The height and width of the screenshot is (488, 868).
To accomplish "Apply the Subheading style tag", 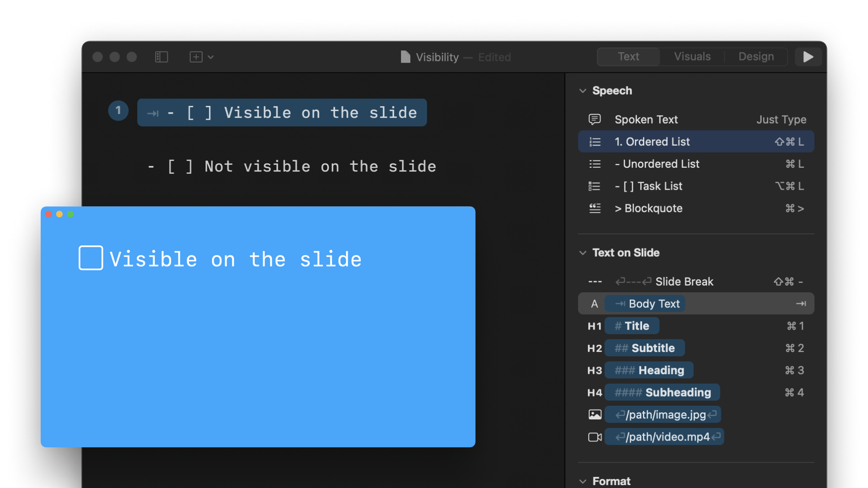I will pyautogui.click(x=662, y=392).
